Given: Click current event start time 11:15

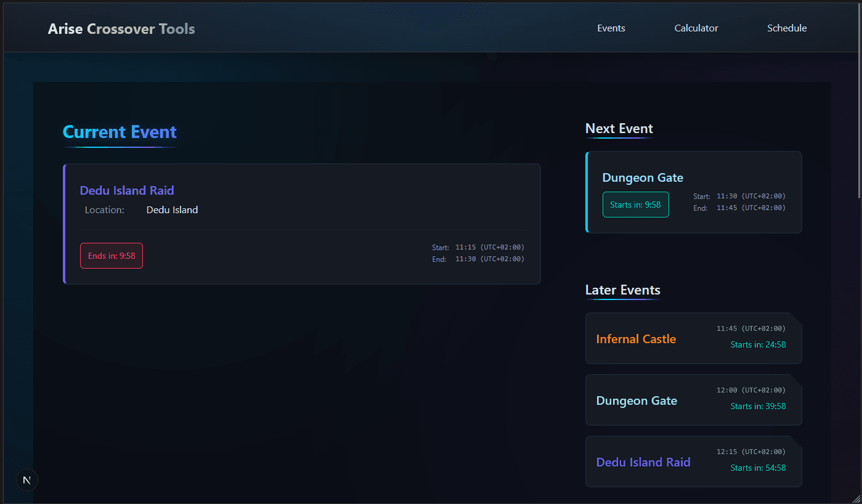Looking at the screenshot, I should coord(465,247).
